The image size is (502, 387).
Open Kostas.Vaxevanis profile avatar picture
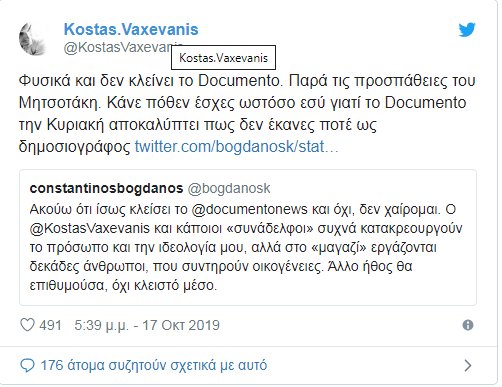click(x=33, y=38)
